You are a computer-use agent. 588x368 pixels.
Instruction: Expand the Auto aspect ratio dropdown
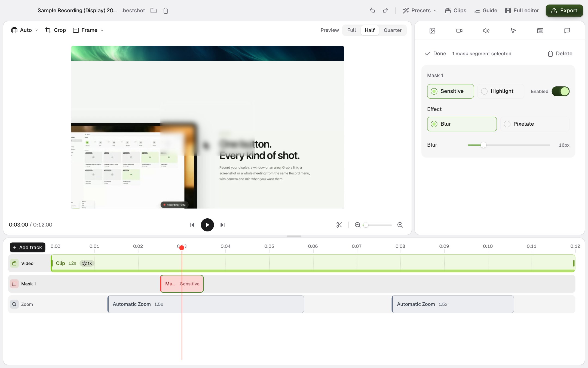(24, 30)
